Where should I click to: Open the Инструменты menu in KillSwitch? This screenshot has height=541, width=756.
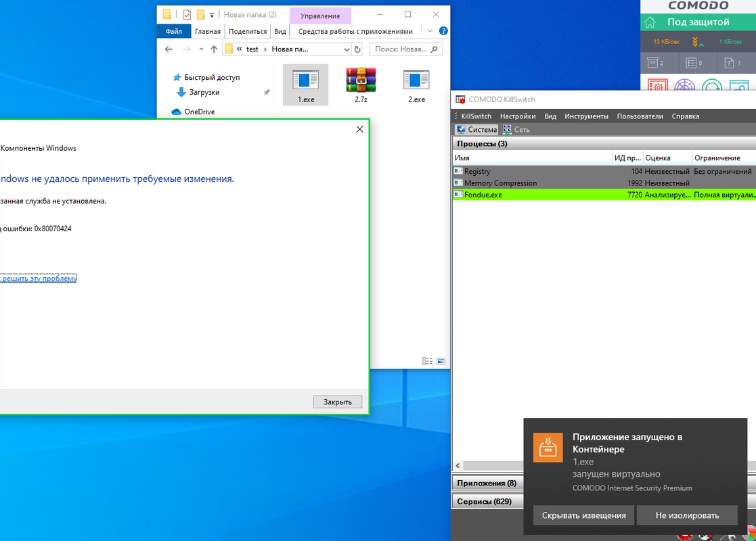[586, 116]
